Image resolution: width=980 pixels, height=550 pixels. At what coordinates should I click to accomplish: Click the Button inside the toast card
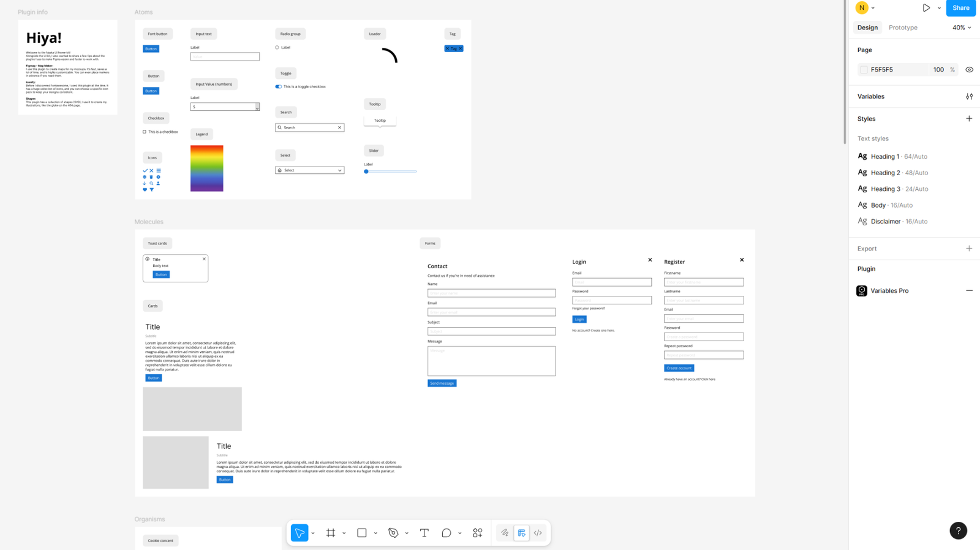161,274
